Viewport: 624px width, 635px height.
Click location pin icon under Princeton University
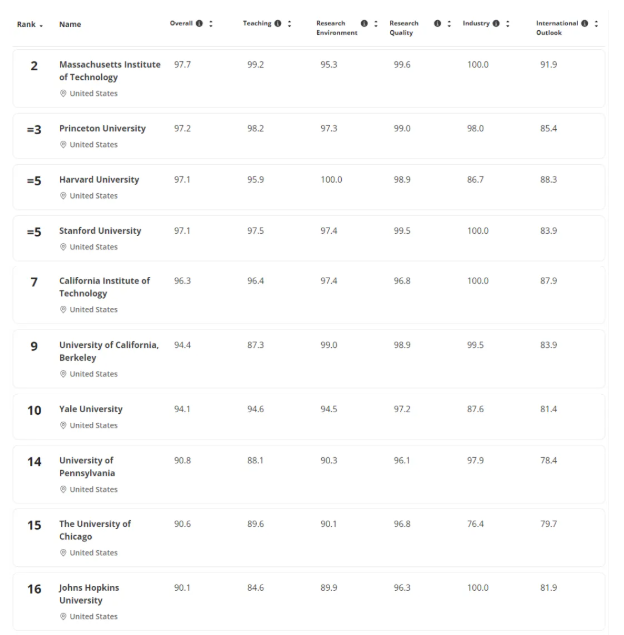click(x=63, y=145)
